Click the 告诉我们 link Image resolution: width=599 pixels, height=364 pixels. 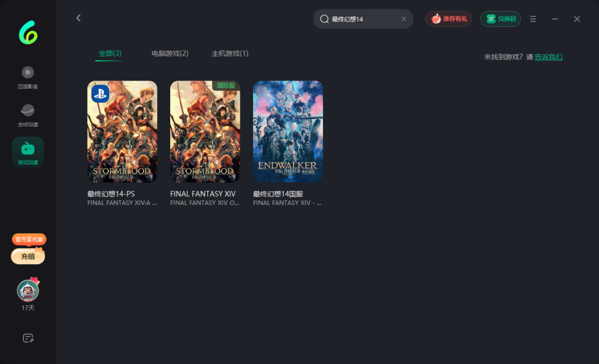click(x=548, y=57)
